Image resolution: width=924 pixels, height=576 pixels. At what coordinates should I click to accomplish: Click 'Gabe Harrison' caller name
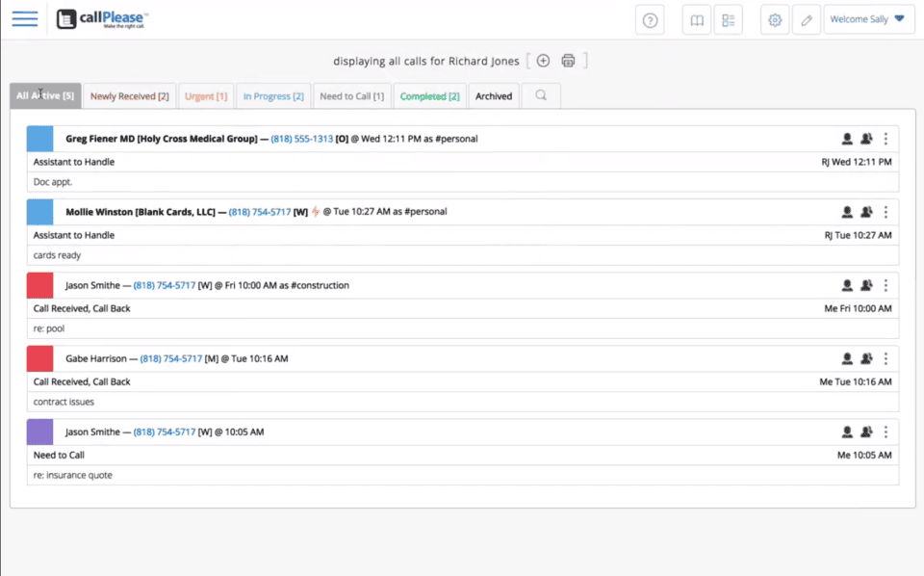[x=96, y=358]
